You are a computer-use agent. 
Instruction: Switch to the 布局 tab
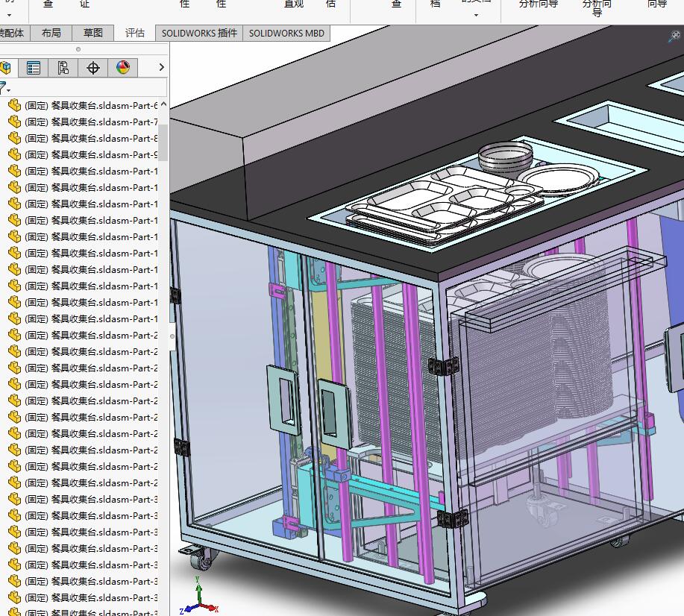pyautogui.click(x=51, y=33)
